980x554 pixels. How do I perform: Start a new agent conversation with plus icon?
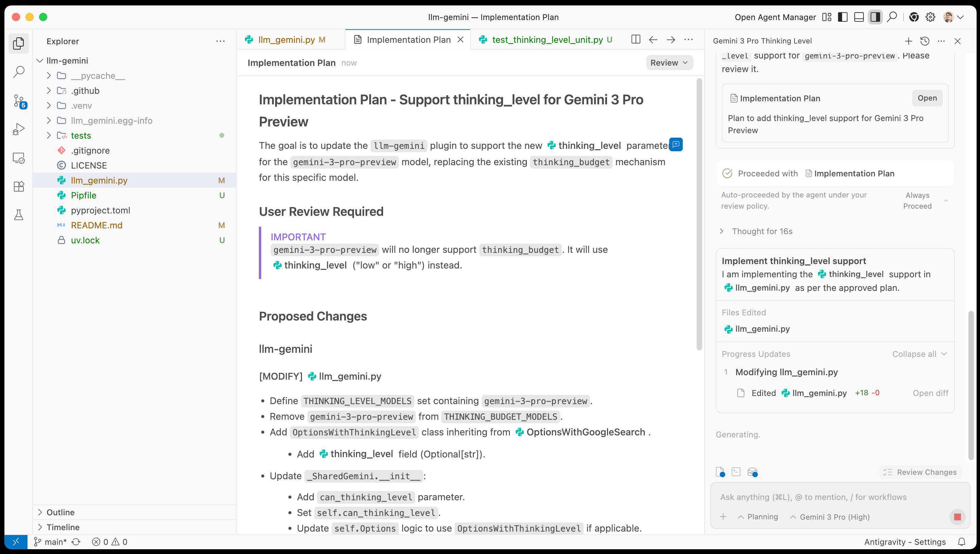coord(908,41)
